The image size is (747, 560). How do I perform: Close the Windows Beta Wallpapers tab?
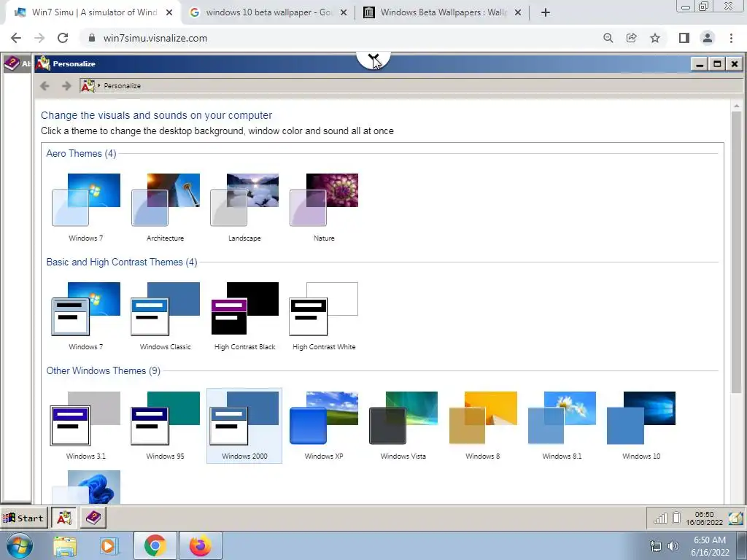coord(518,13)
